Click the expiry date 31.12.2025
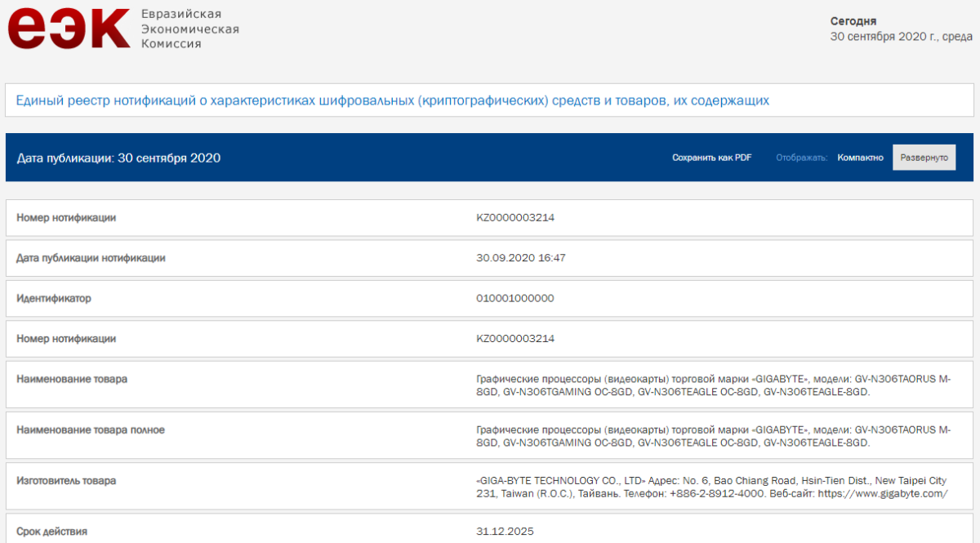 (504, 532)
